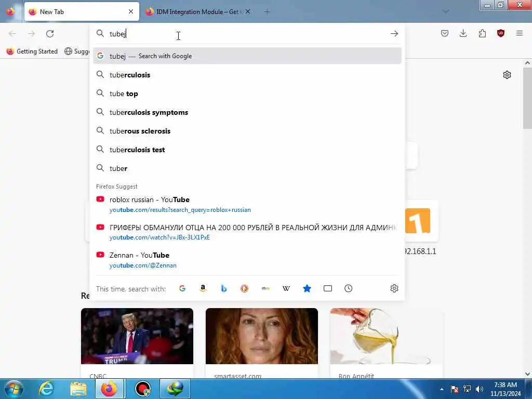Click inside the address bar text field
The height and width of the screenshot is (399, 532).
coord(248,34)
